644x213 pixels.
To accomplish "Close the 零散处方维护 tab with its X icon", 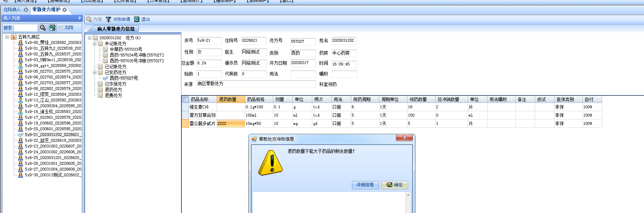I will (65, 10).
